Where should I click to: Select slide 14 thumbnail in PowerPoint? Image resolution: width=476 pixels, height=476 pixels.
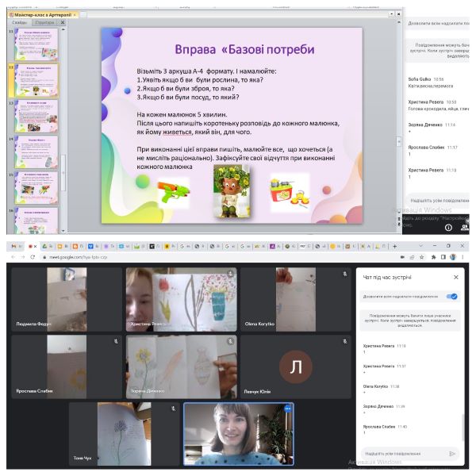(x=36, y=152)
